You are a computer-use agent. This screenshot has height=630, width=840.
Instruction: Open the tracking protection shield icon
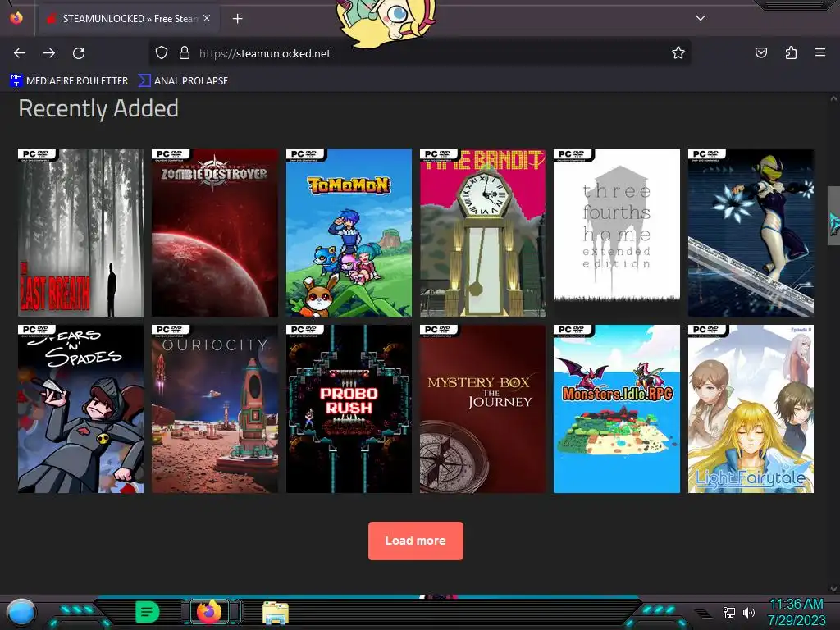162,52
